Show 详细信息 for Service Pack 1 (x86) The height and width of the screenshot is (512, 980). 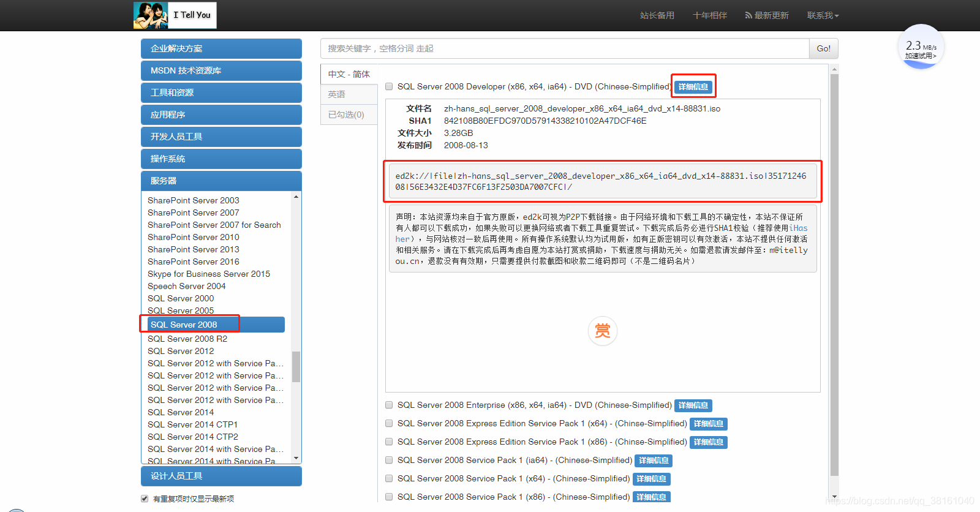[x=651, y=497]
